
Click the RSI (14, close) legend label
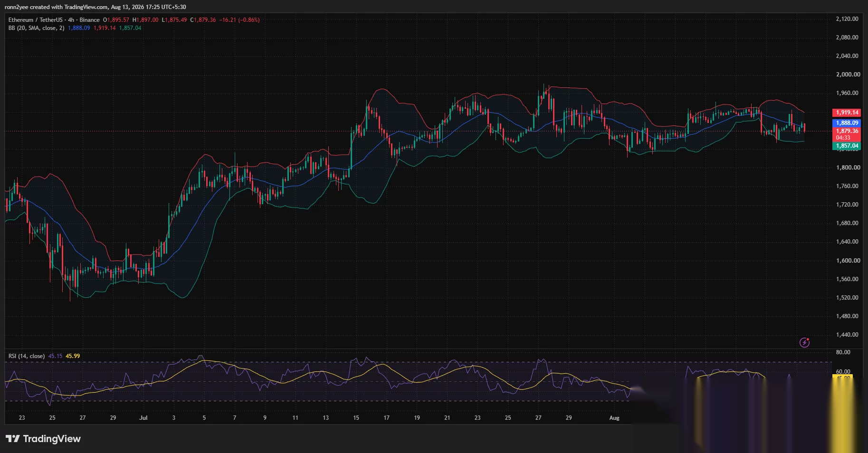(x=27, y=356)
